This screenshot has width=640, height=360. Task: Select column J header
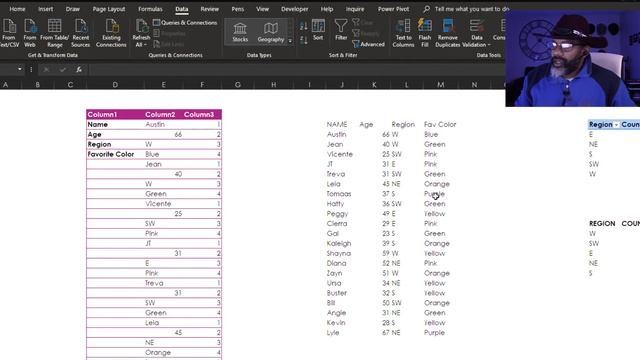click(x=342, y=84)
